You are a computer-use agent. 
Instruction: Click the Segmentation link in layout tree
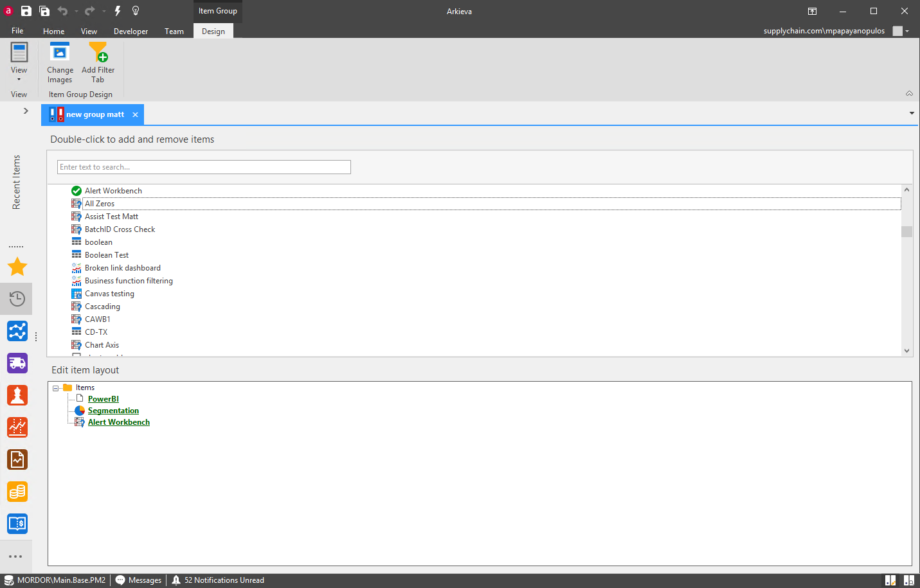pos(113,411)
